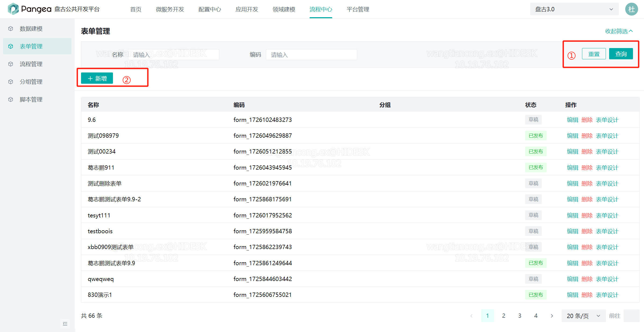Click the 表单管理 cube icon in sidebar
The width and height of the screenshot is (644, 332).
(x=11, y=46)
